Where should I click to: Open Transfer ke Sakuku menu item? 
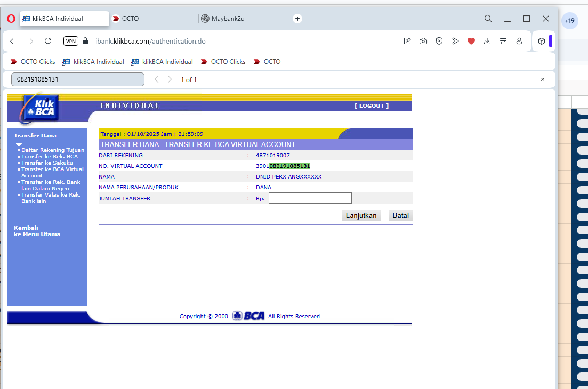(47, 163)
